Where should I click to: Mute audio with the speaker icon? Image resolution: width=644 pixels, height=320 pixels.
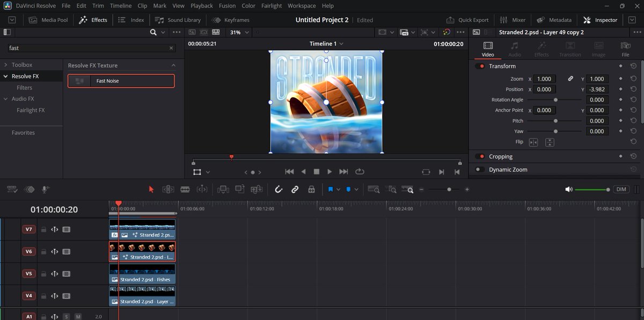point(569,190)
